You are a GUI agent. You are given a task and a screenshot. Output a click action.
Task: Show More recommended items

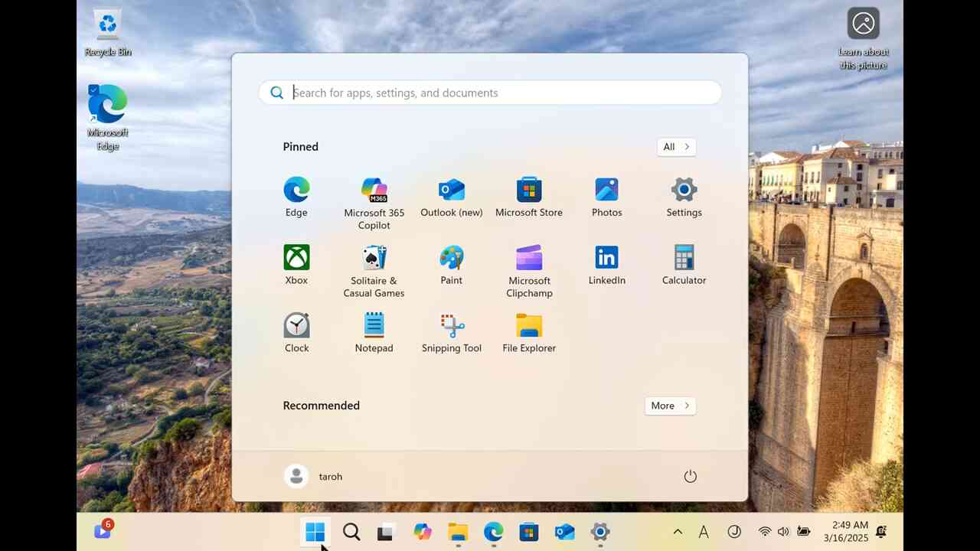point(670,406)
